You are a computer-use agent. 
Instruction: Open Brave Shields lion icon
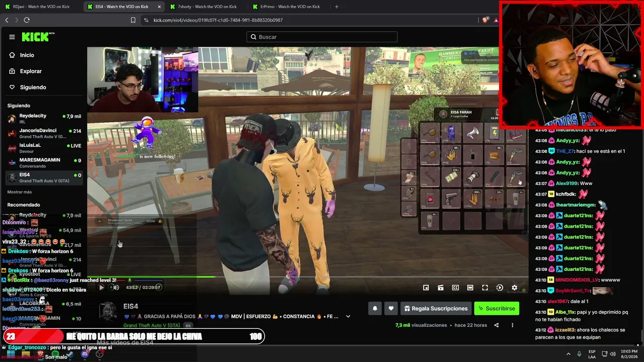pyautogui.click(x=485, y=20)
